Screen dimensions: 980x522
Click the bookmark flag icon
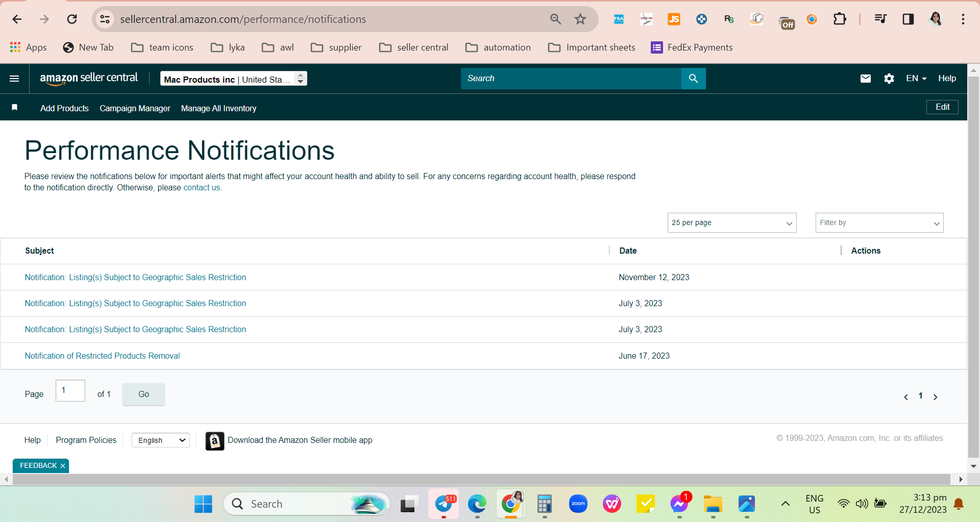tap(15, 107)
